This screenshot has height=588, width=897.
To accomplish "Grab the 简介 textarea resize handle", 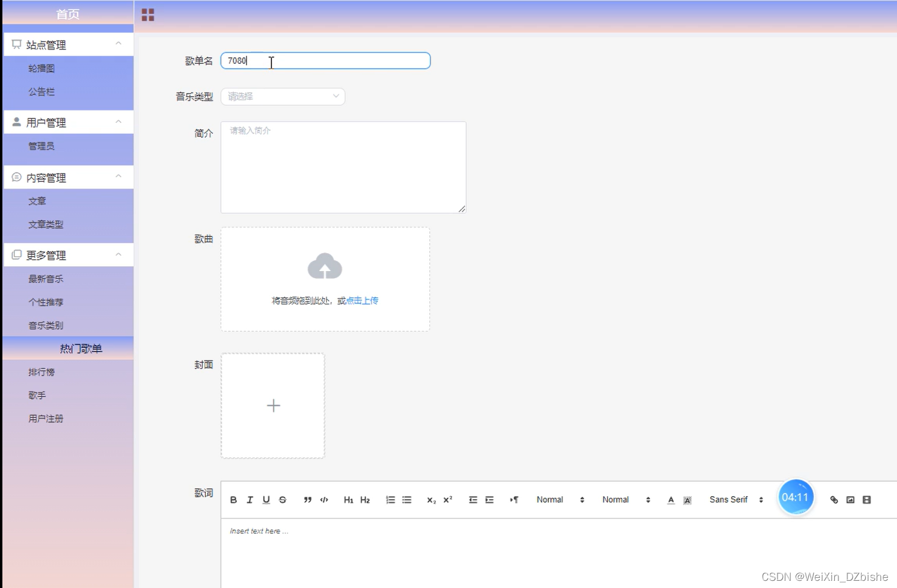I will tap(462, 209).
